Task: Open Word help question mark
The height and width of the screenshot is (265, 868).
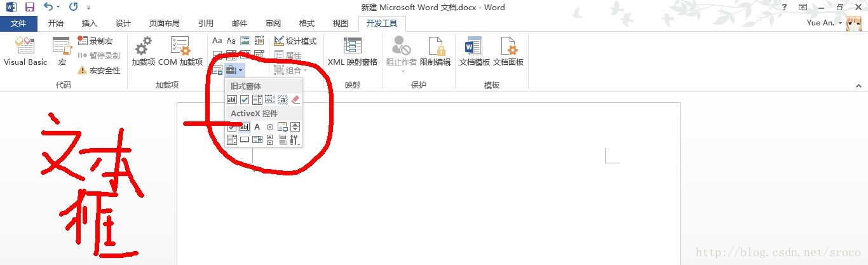Action: (x=785, y=7)
